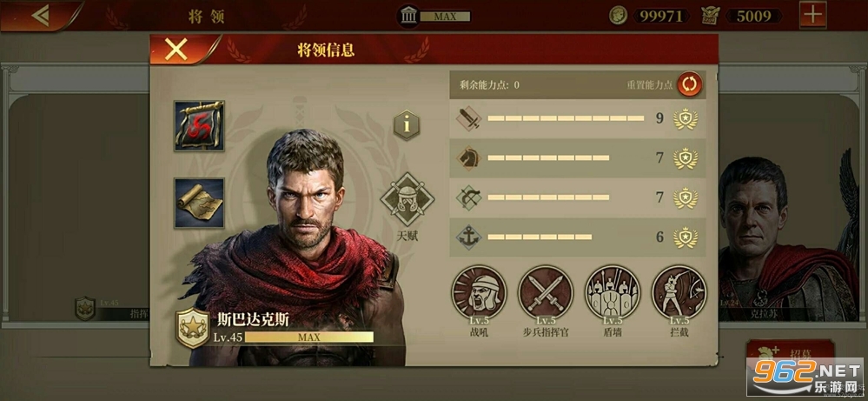
Task: Open the map scroll icon
Action: (x=199, y=204)
